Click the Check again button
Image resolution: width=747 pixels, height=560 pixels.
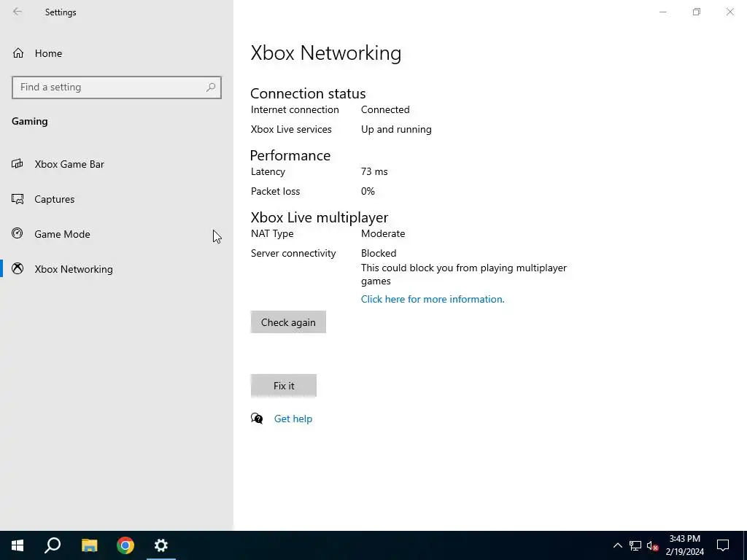[288, 322]
